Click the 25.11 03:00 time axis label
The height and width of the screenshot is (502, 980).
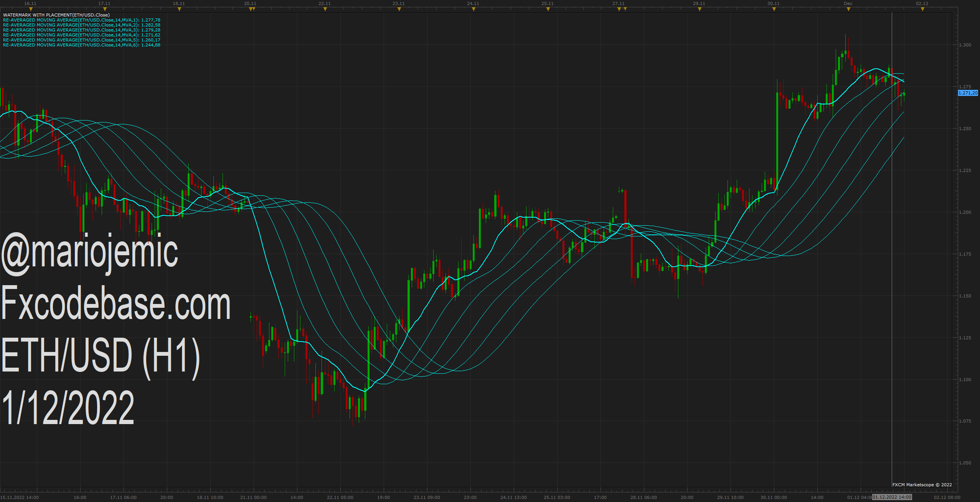pyautogui.click(x=557, y=497)
